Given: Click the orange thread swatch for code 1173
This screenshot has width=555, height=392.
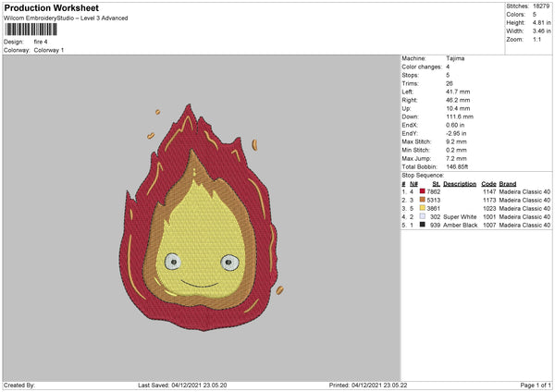Looking at the screenshot, I should pyautogui.click(x=423, y=200).
